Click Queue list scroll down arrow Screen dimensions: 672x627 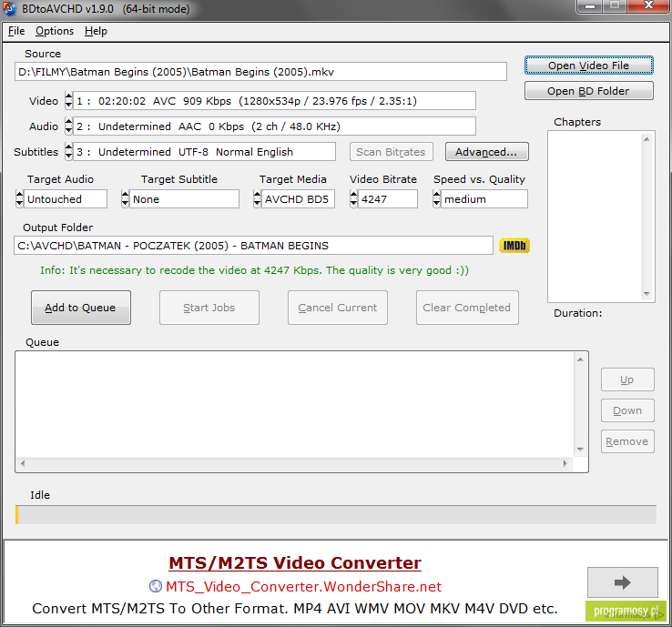580,450
